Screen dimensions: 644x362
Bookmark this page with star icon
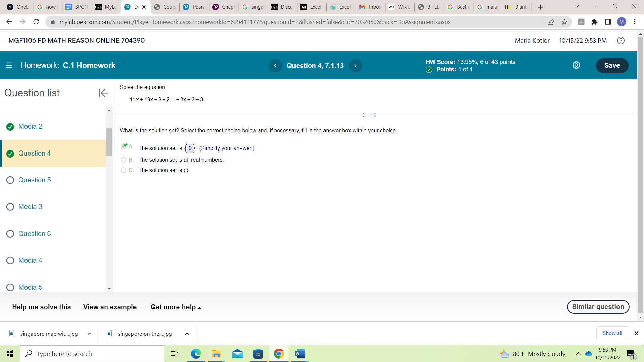[564, 22]
